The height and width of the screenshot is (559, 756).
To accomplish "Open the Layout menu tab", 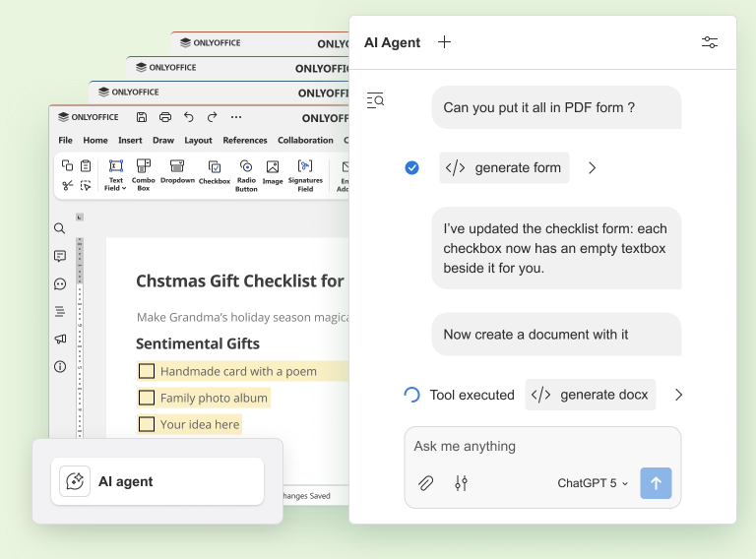I will click(198, 141).
